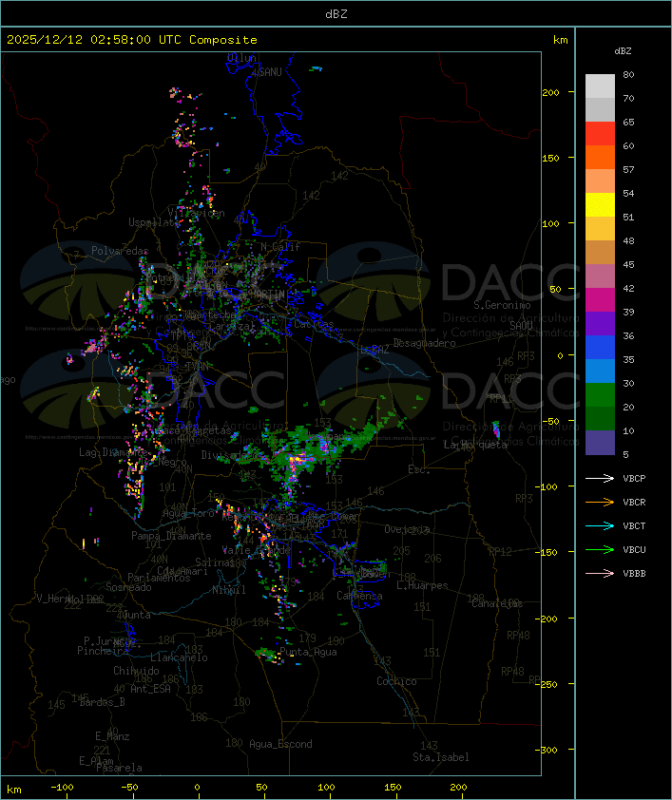Click the 150 tick on the vertical km axis
This screenshot has width=672, height=800.
(550, 158)
